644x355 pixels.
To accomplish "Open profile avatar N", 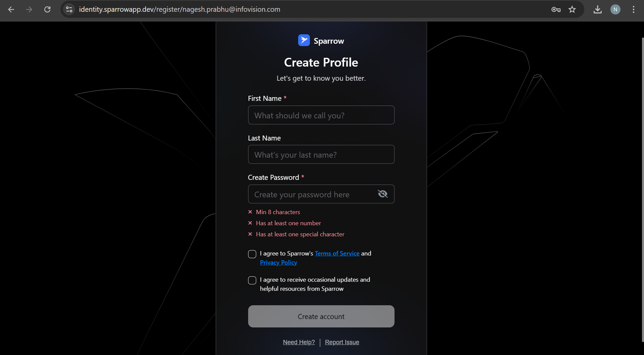I will 615,9.
